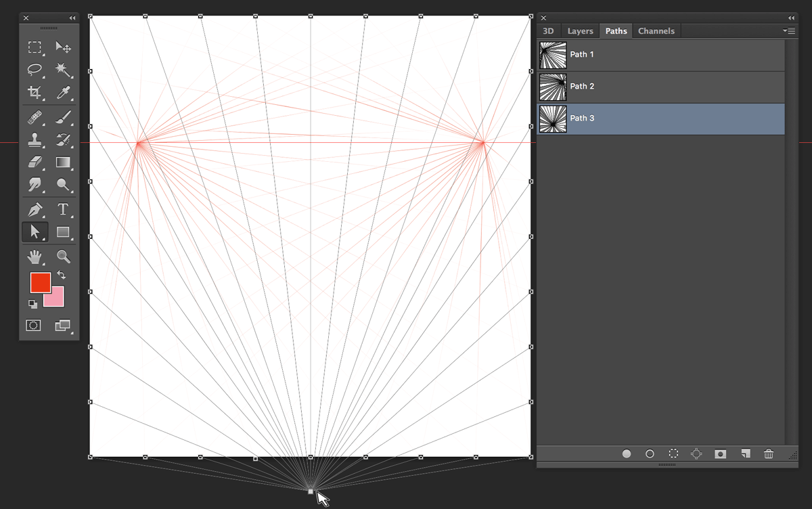812x509 pixels.
Task: Open the Paths panel flyout menu
Action: click(x=788, y=31)
